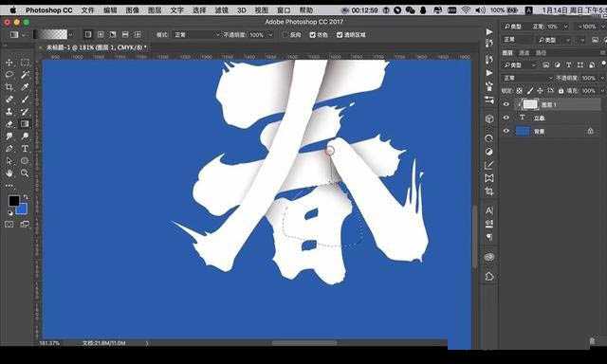Switch to the 通道 (Channels) tab

click(x=524, y=52)
